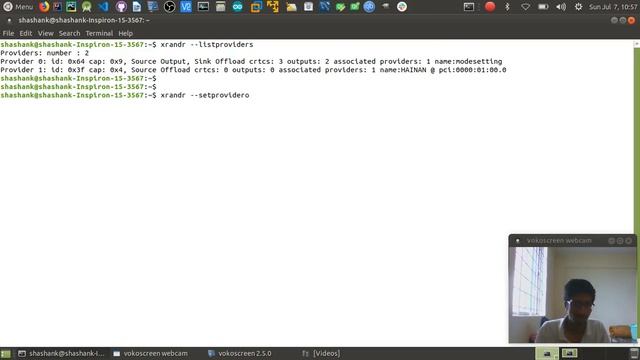Switch to [Videos] taskbar entry
This screenshot has width=640, height=360.
pos(322,353)
